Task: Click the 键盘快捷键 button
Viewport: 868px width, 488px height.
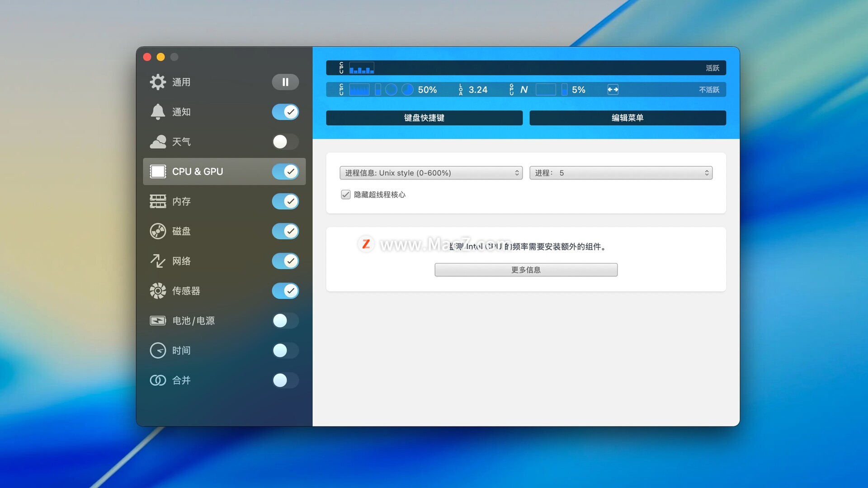Action: coord(424,118)
